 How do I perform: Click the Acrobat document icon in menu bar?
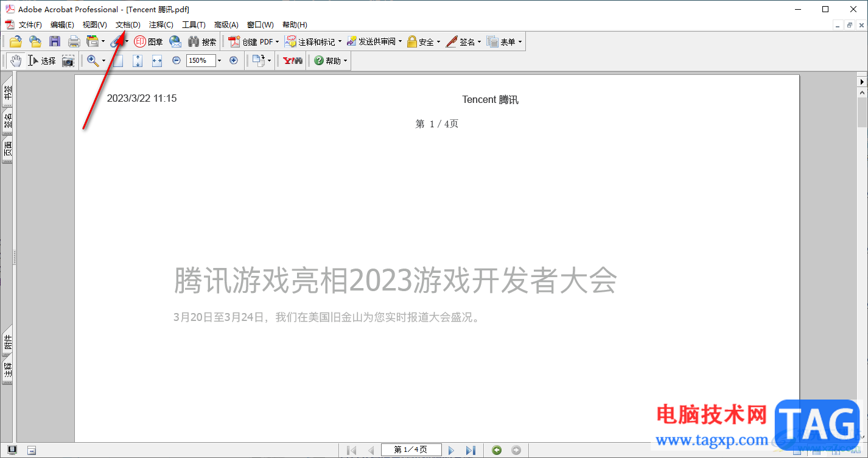coord(9,24)
